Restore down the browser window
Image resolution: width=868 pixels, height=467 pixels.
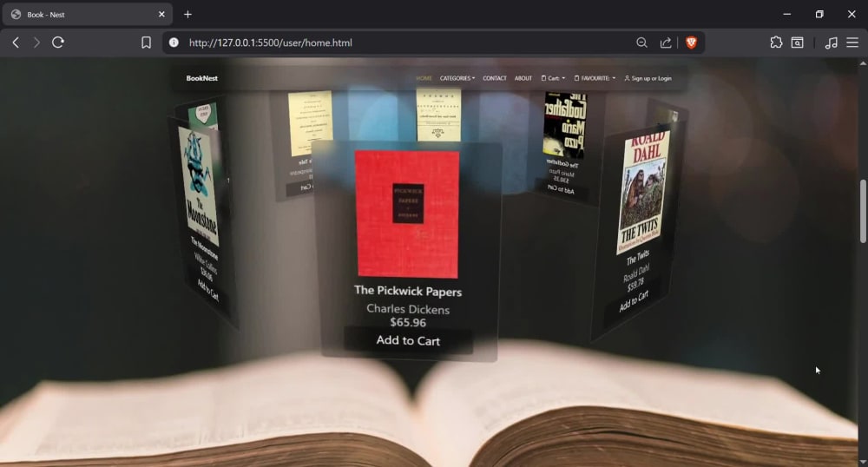click(x=819, y=15)
